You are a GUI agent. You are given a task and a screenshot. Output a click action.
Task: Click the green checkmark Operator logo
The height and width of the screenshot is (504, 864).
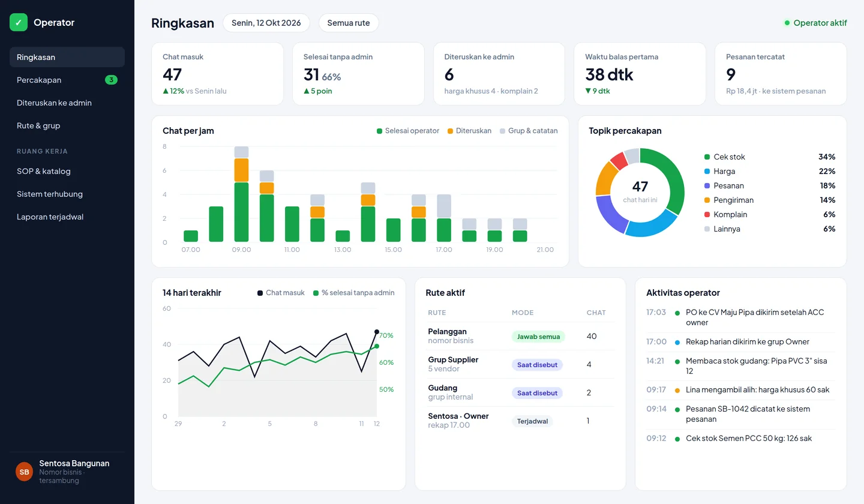pos(19,22)
